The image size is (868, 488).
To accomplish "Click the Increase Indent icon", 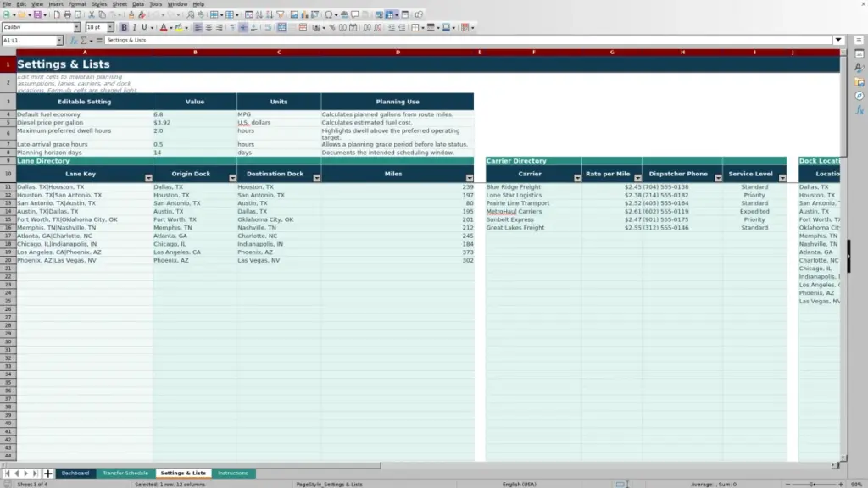I will coord(392,28).
